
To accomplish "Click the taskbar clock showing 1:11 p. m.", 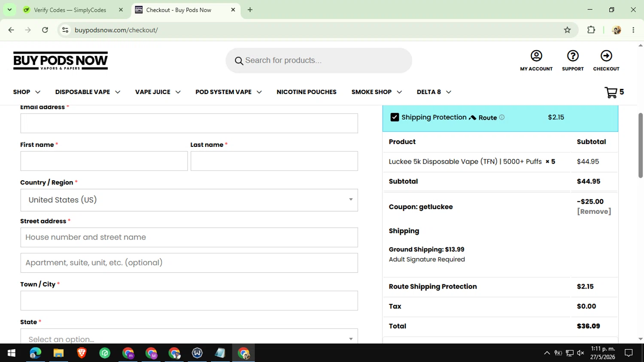I will click(603, 353).
